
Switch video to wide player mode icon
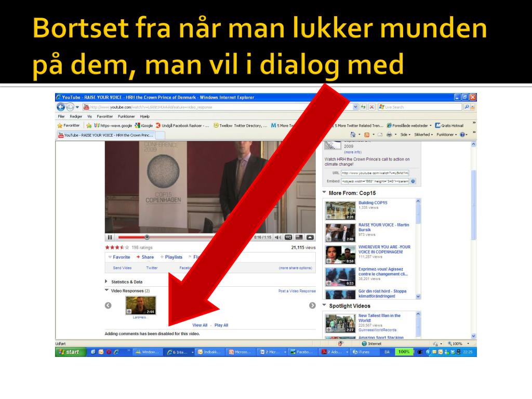tap(299, 237)
